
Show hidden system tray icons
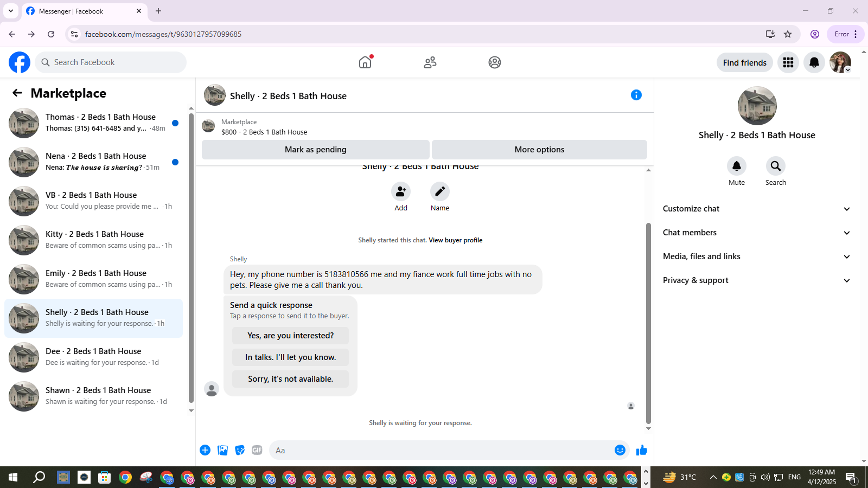tap(713, 477)
